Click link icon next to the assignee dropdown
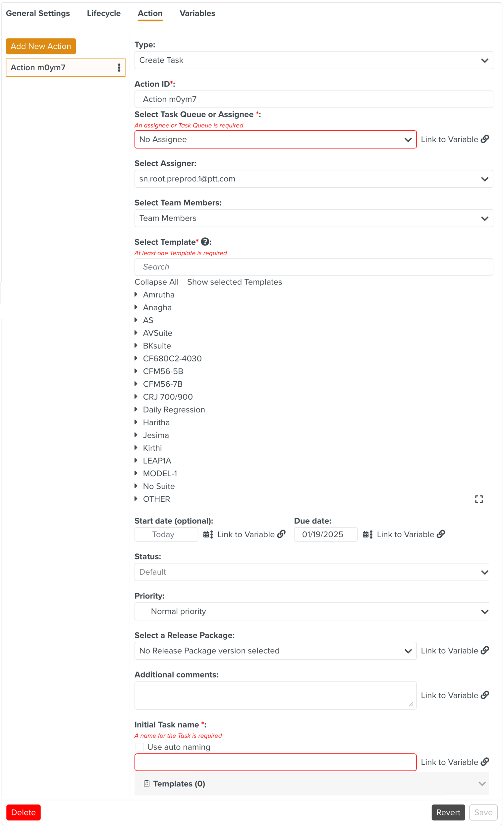Image resolution: width=504 pixels, height=829 pixels. coord(484,139)
